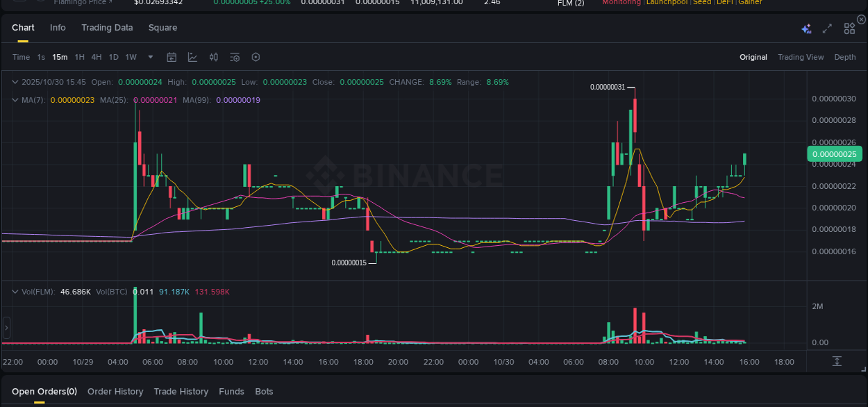The height and width of the screenshot is (407, 868).
Task: Jump to latest candle using bottom-right arrow icon
Action: (837, 360)
